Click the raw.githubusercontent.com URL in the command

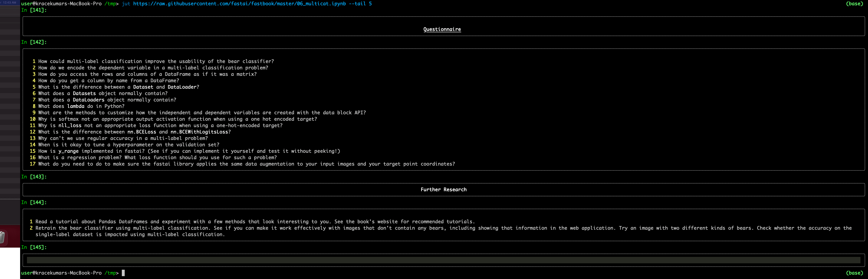pyautogui.click(x=239, y=4)
